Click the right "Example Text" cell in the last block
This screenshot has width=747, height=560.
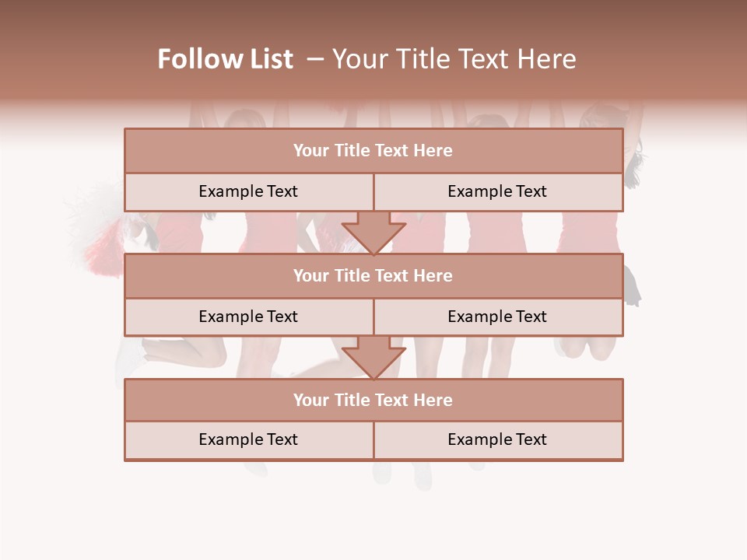coord(497,439)
